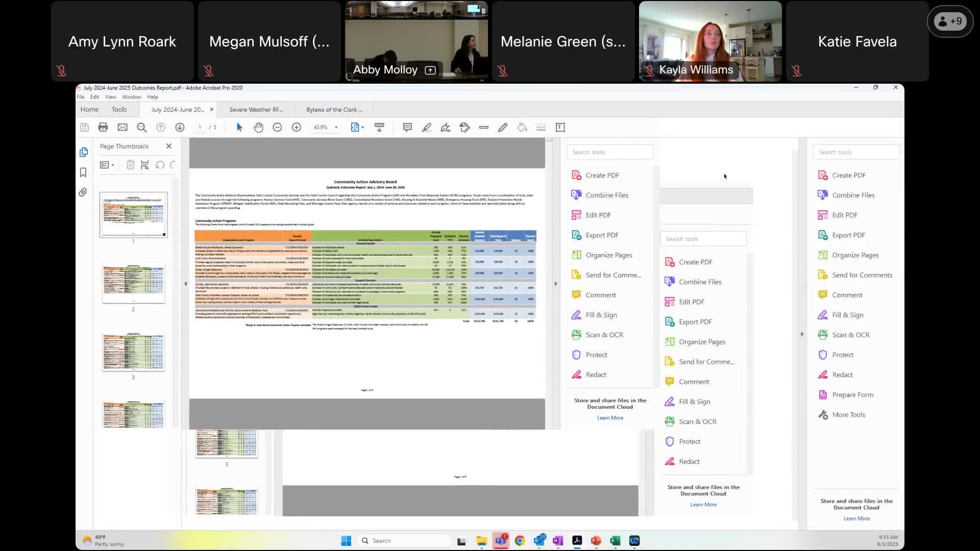The height and width of the screenshot is (551, 980).
Task: Select the Hand pan tool
Action: 258,128
